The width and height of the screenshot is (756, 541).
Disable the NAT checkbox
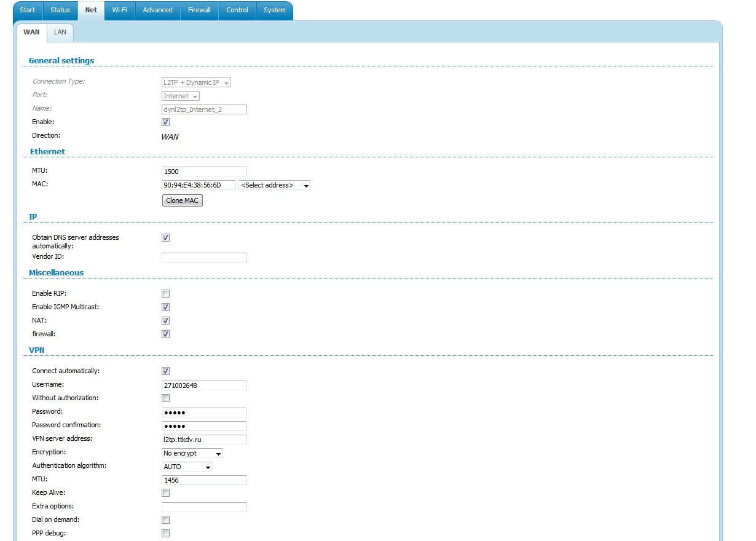coord(165,321)
